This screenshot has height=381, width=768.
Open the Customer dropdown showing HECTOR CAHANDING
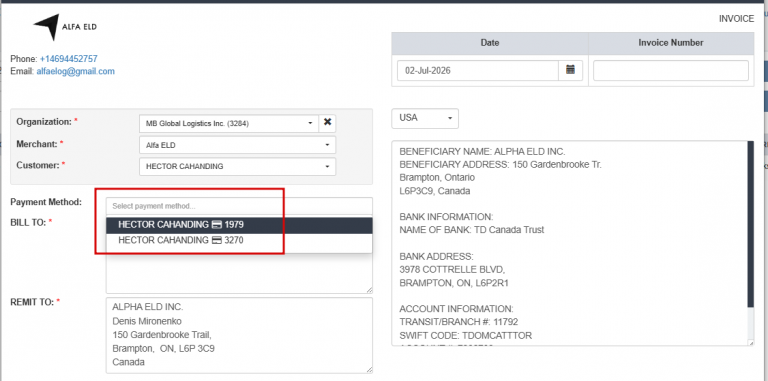coord(238,167)
